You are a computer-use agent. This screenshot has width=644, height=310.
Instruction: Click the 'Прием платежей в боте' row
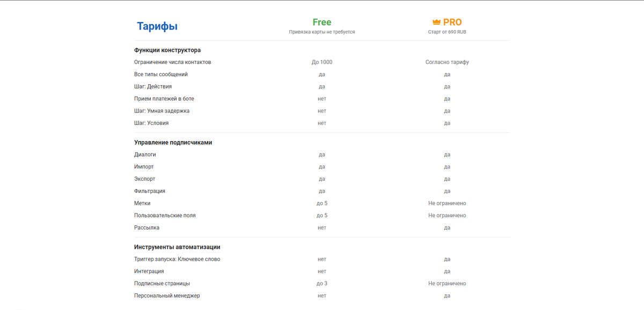tap(164, 99)
